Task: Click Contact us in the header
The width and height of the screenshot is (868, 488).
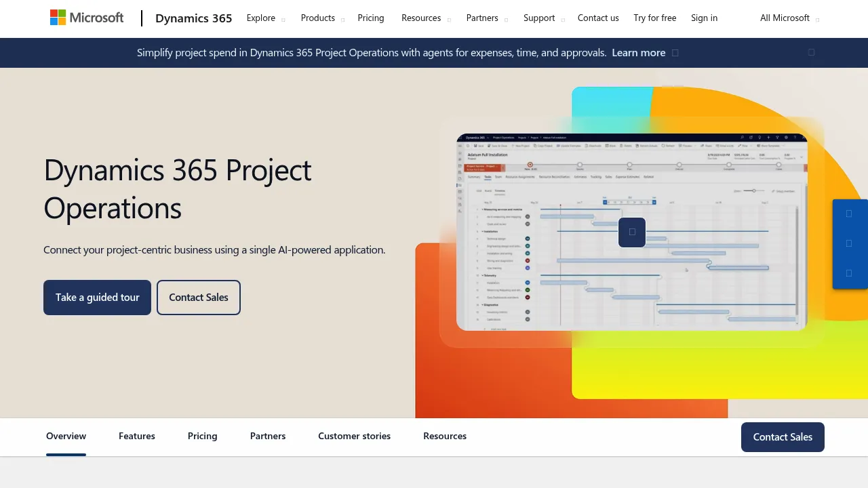Action: tap(598, 18)
